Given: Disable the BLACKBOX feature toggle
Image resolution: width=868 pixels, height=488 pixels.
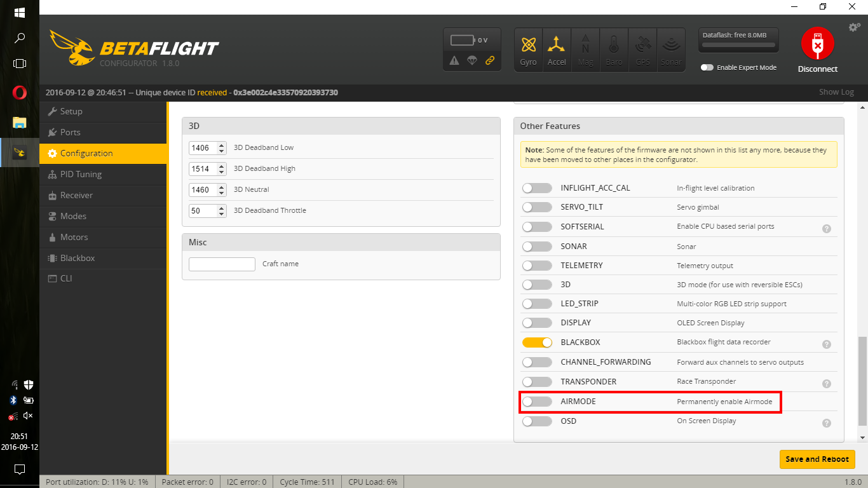Looking at the screenshot, I should point(537,342).
